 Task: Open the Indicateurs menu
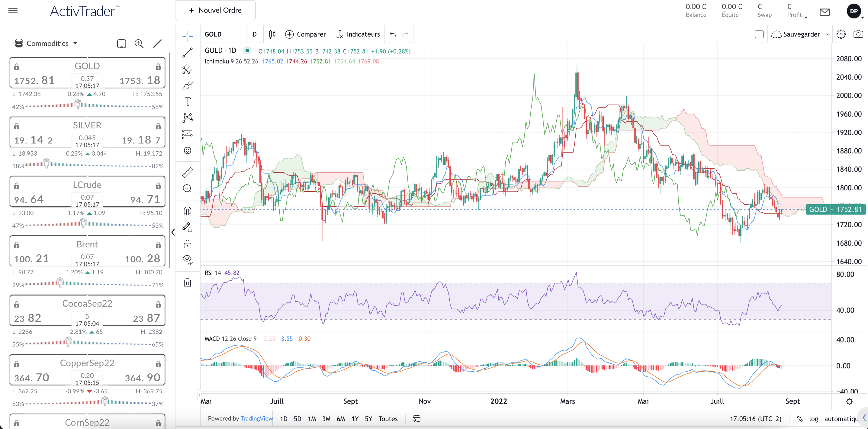pos(358,34)
